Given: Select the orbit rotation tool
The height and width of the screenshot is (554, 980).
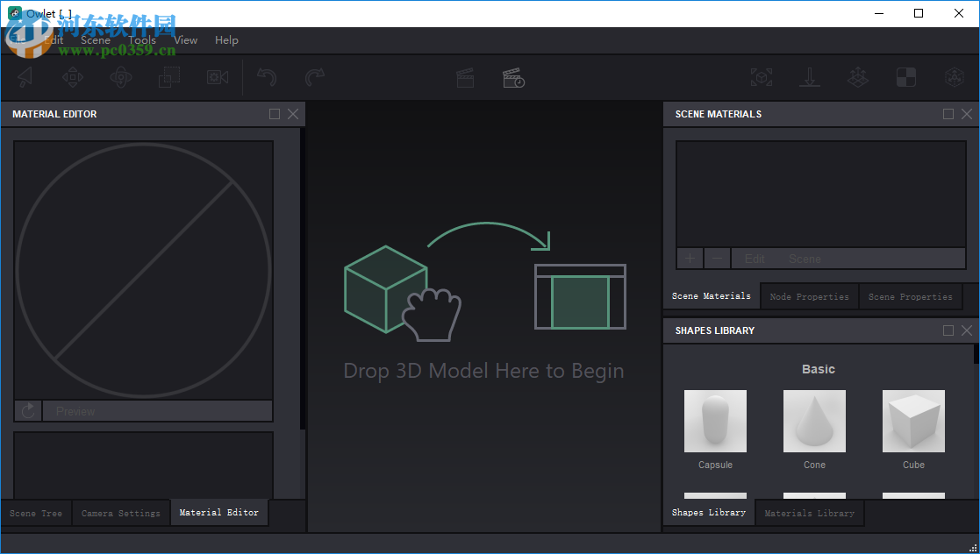Looking at the screenshot, I should (120, 77).
